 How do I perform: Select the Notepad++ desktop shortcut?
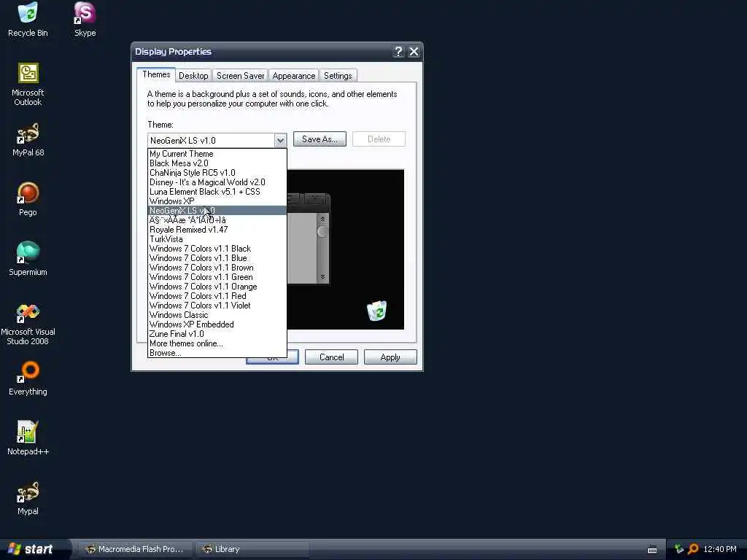28,438
